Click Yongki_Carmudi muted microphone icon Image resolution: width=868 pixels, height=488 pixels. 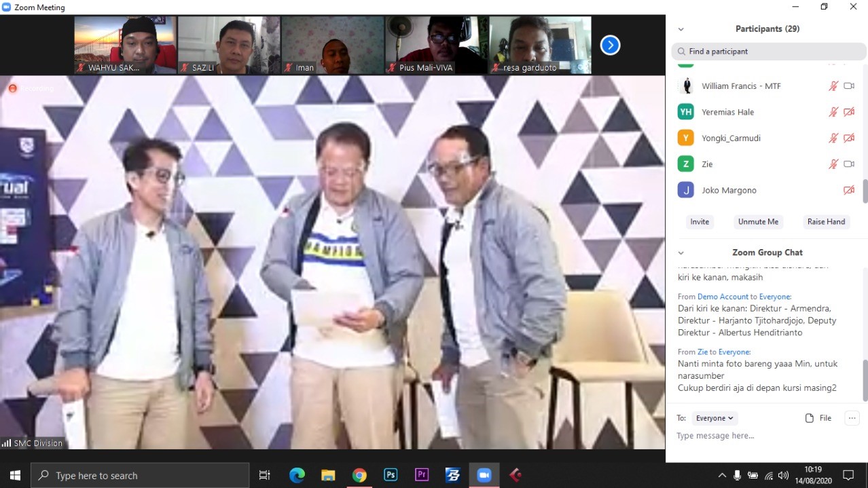tap(833, 138)
